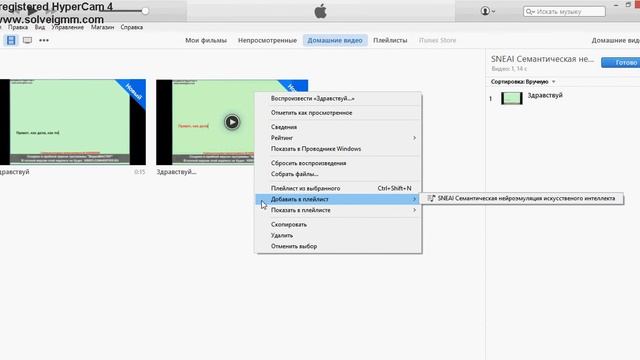The image size is (640, 360).
Task: Select the 'Домашние видео' tab
Action: [x=335, y=40]
